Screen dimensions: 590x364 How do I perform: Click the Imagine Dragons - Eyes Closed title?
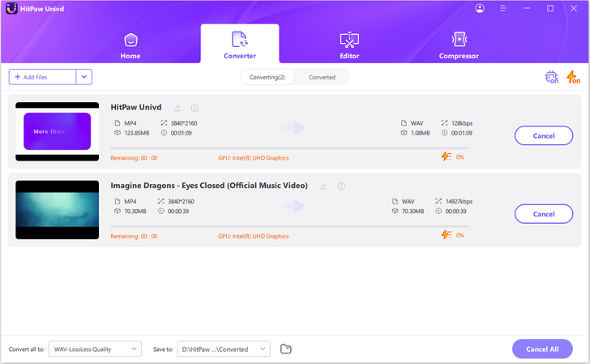(x=209, y=186)
